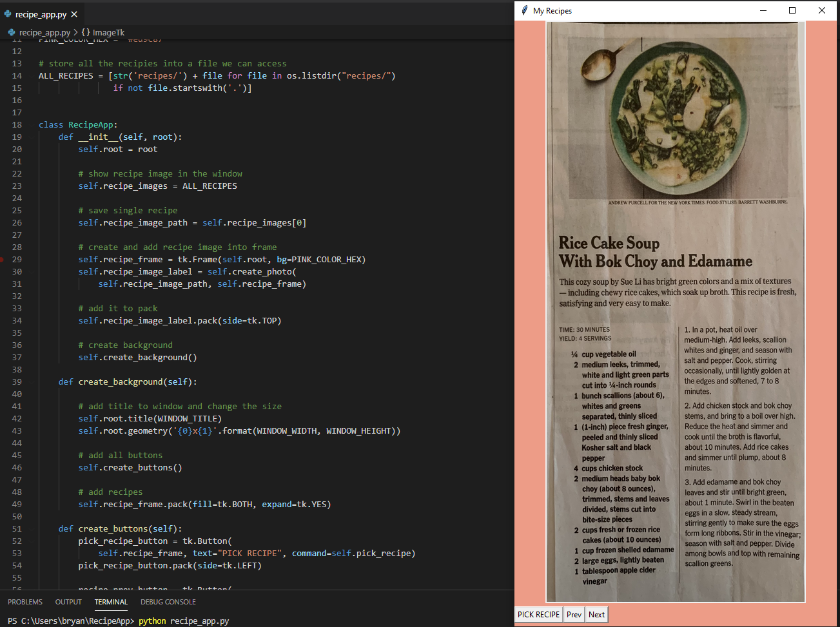Click the Rice Cake Soup recipe photo

pyautogui.click(x=676, y=312)
